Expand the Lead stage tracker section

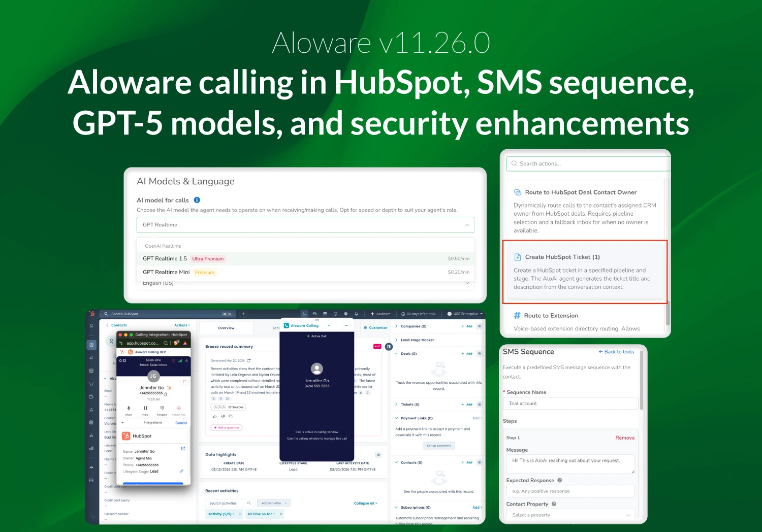pos(396,340)
